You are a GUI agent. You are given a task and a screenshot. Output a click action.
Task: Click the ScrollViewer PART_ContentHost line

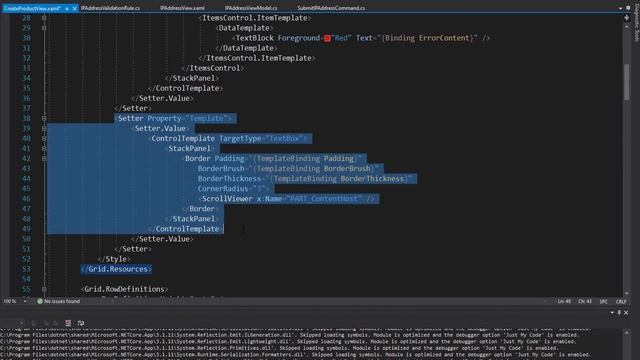pos(288,199)
